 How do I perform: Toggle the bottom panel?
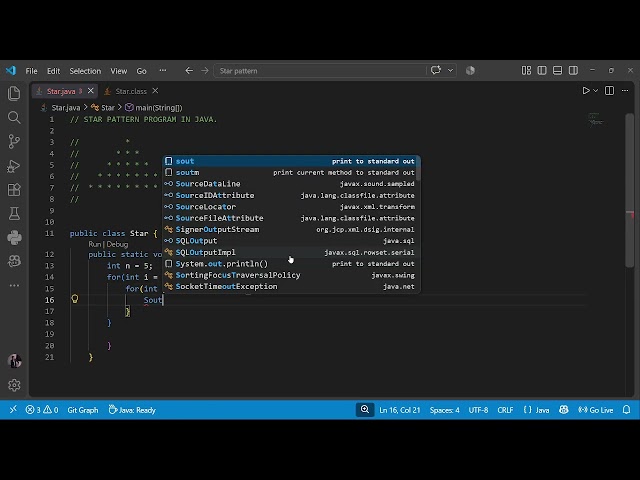557,71
